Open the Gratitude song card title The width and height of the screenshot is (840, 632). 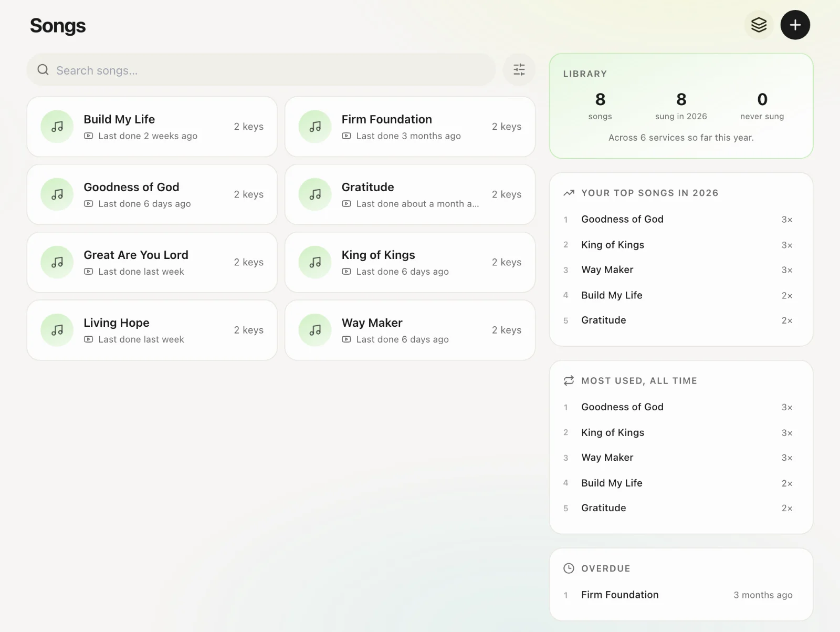tap(367, 187)
